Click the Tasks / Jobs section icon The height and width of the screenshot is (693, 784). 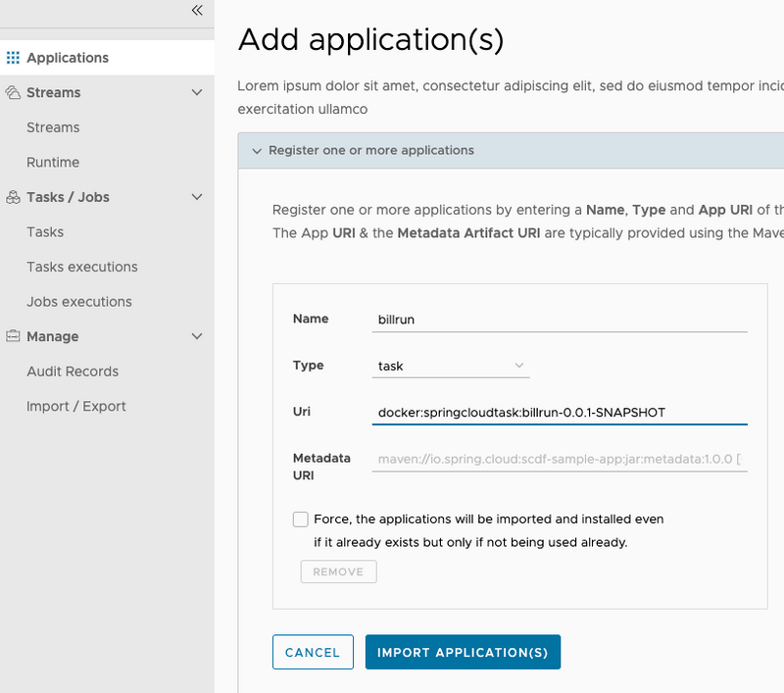tap(13, 197)
